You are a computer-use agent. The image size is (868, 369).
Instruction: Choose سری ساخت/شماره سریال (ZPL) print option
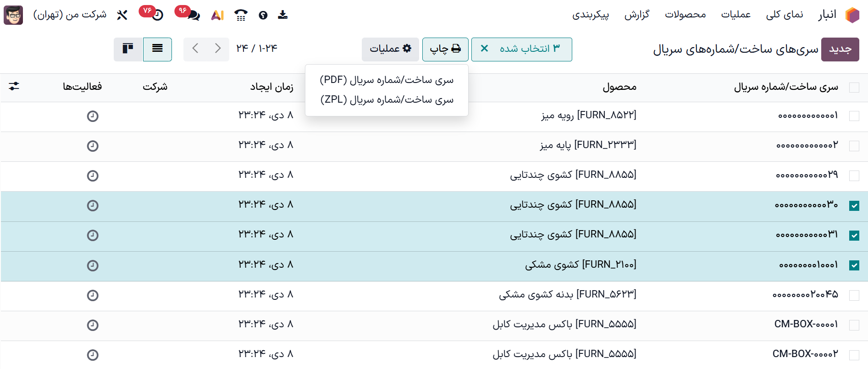click(387, 99)
